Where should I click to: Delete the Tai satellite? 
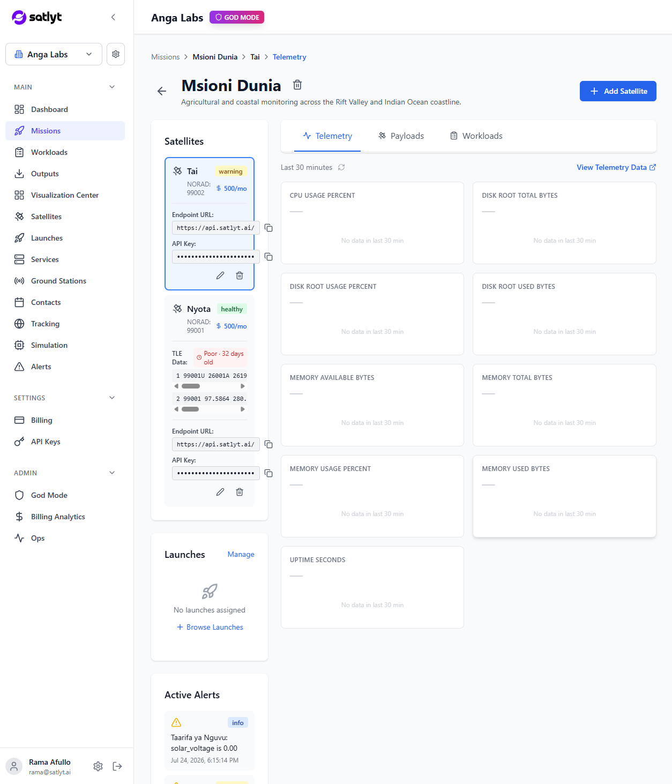240,275
